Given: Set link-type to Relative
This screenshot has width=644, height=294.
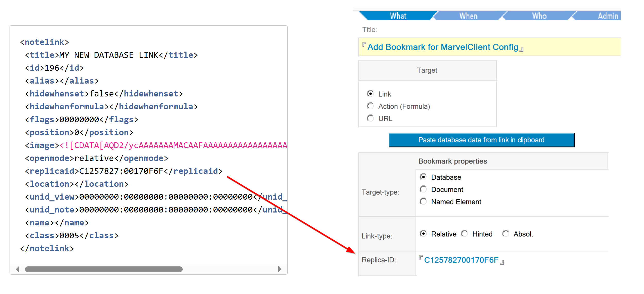Looking at the screenshot, I should pyautogui.click(x=423, y=233).
